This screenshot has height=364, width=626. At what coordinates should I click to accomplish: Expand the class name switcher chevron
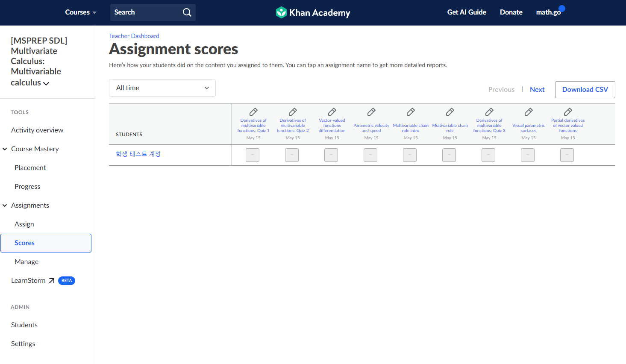[46, 83]
